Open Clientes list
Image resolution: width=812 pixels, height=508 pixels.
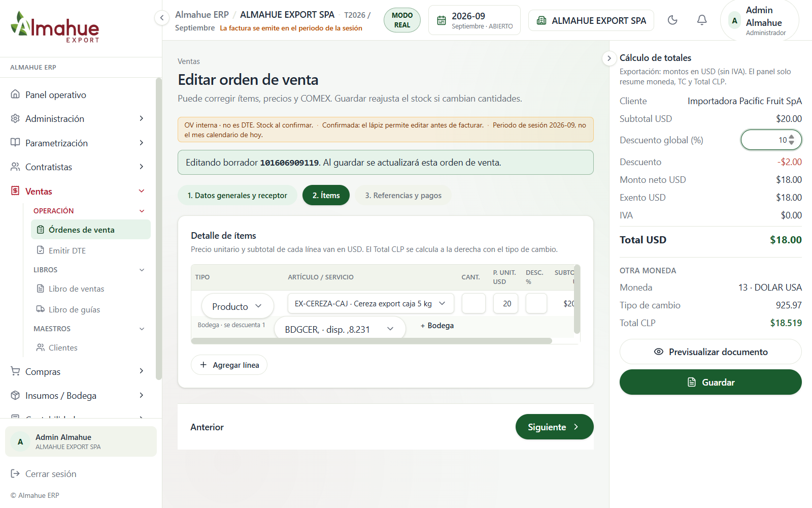point(91,347)
